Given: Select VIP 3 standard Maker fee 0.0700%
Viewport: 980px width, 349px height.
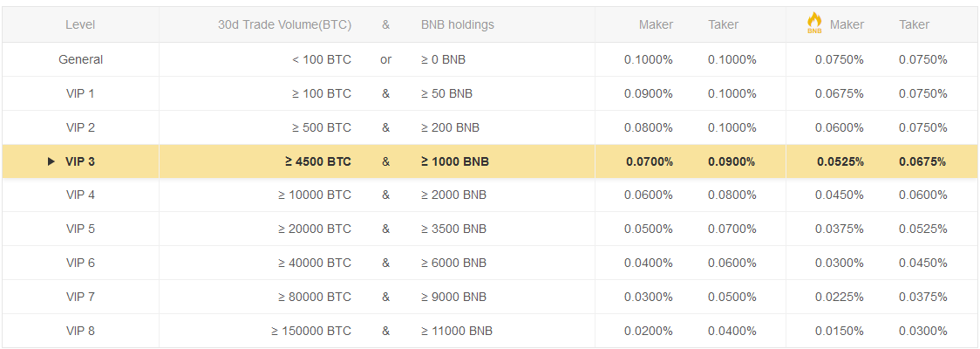Looking at the screenshot, I should (650, 161).
